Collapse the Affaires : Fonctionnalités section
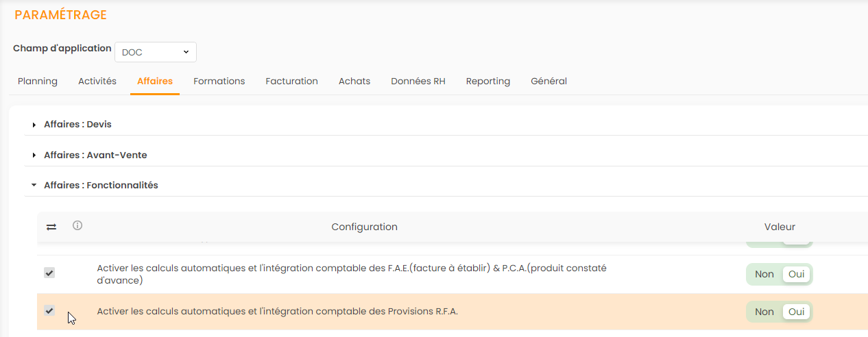This screenshot has height=337, width=868. (100, 185)
